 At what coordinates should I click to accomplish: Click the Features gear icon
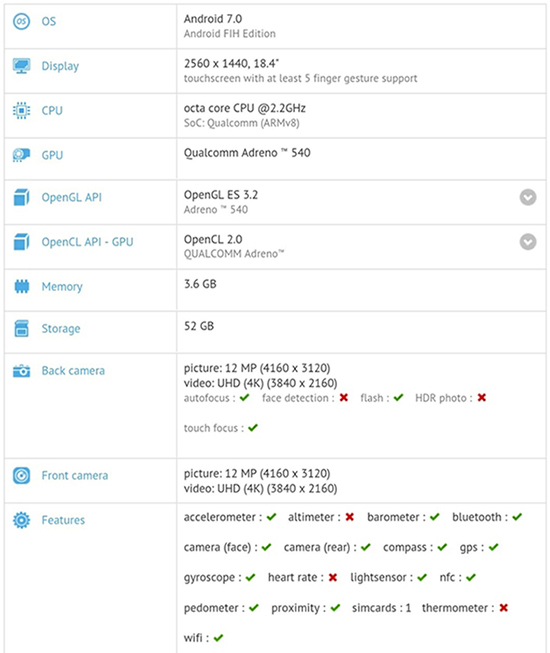click(21, 520)
